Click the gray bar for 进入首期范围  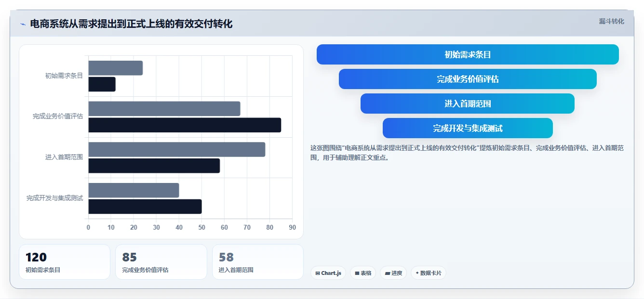(x=177, y=149)
